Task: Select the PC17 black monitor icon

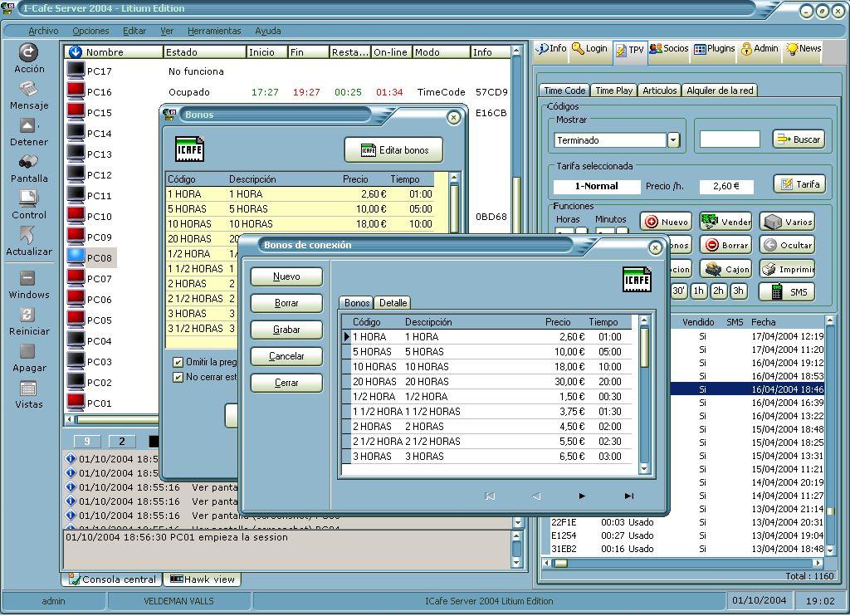Action: (76, 70)
